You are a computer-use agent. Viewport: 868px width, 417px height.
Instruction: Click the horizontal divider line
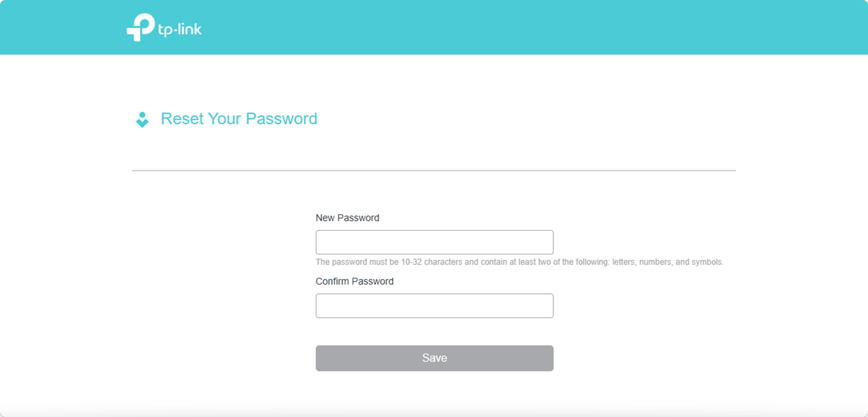[434, 170]
